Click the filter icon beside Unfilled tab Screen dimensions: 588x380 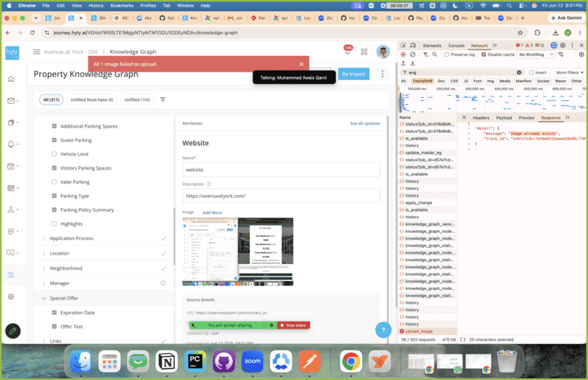(x=163, y=99)
